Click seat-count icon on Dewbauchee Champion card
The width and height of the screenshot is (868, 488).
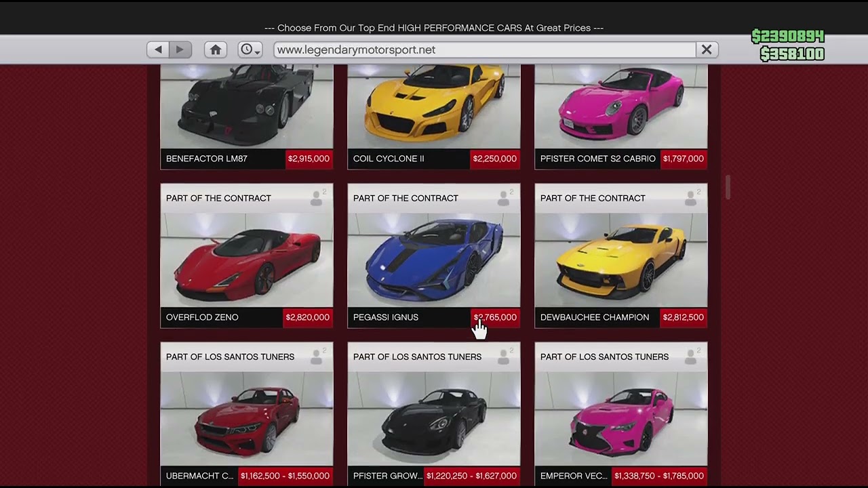[692, 198]
